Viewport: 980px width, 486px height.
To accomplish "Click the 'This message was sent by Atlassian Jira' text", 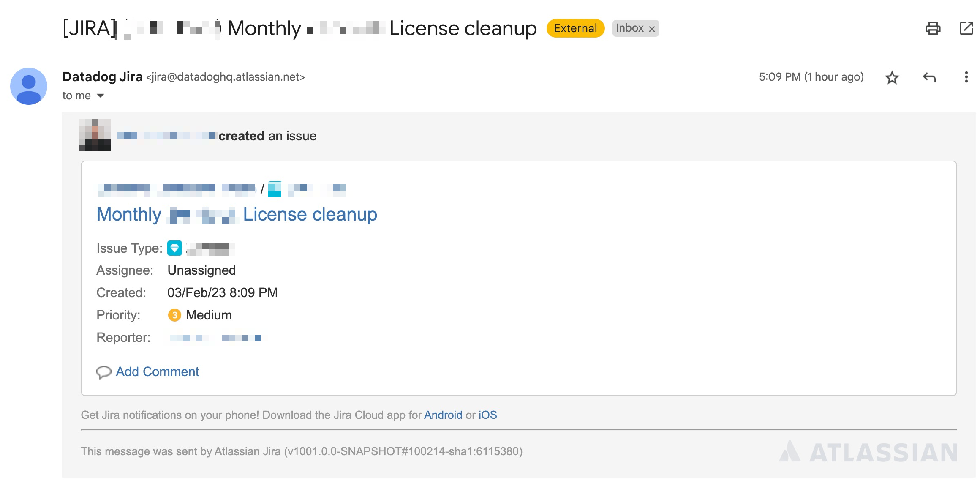I will 302,451.
